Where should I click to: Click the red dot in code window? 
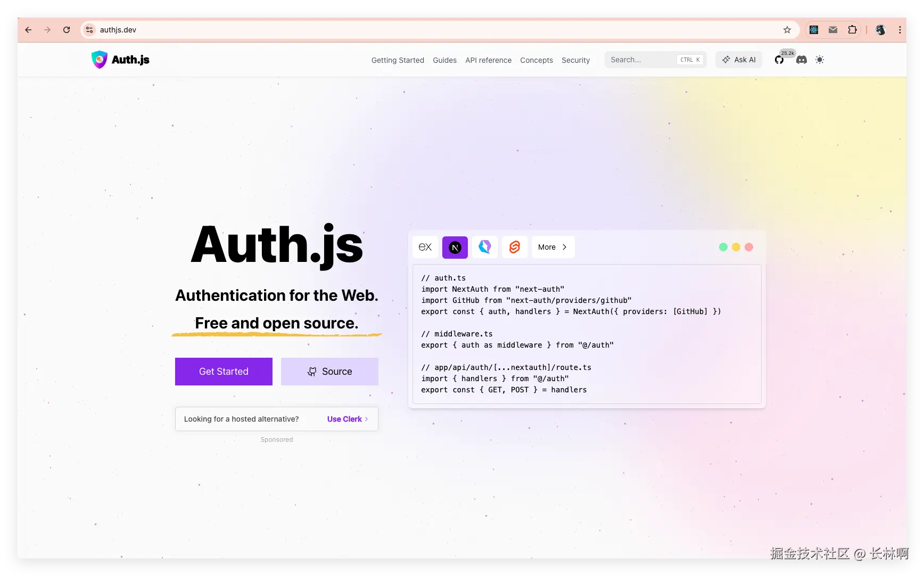[749, 247]
